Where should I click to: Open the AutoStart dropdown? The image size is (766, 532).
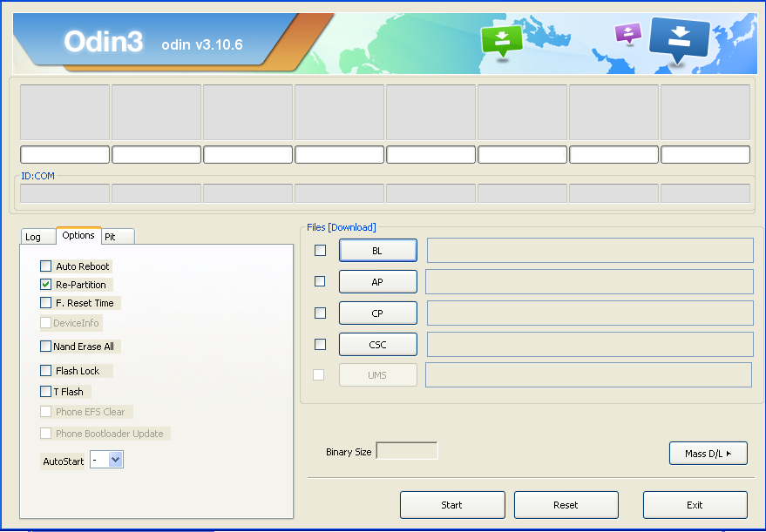(x=115, y=460)
